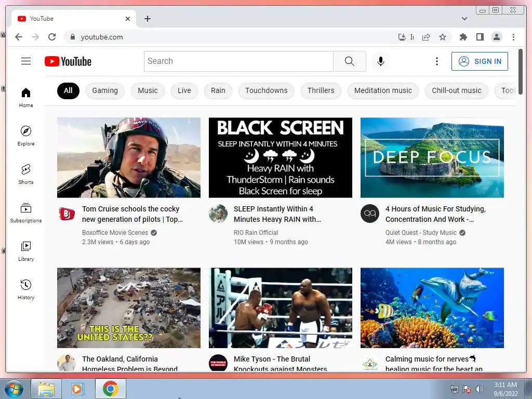
Task: Open Chrome three-dot menu
Action: pyautogui.click(x=513, y=37)
